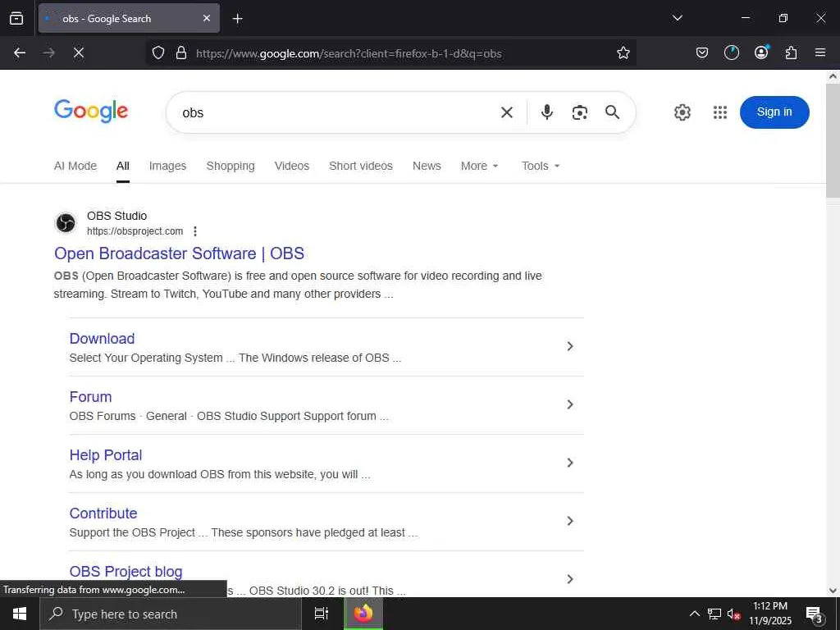Expand the Contribute row chevron
Image resolution: width=840 pixels, height=630 pixels.
click(570, 521)
